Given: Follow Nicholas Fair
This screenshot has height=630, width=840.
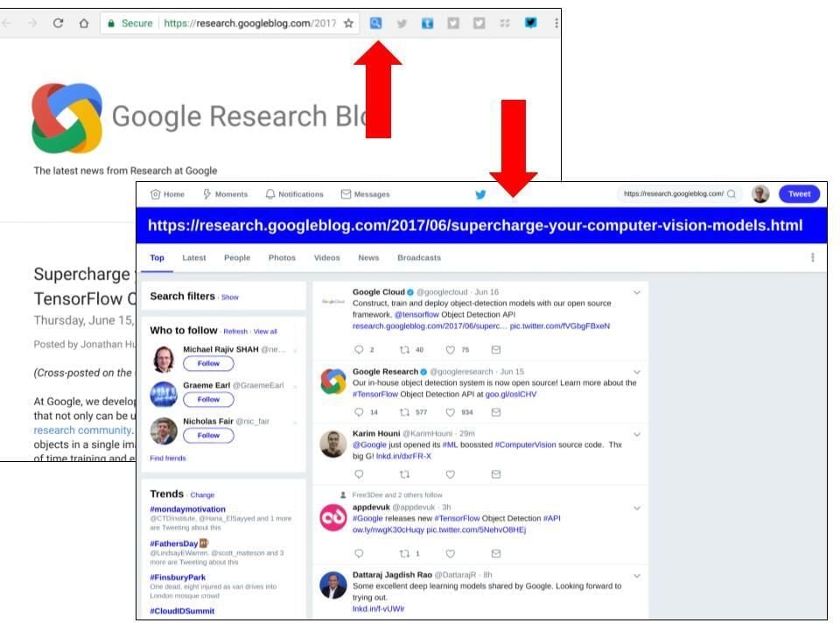Looking at the screenshot, I should 208,436.
